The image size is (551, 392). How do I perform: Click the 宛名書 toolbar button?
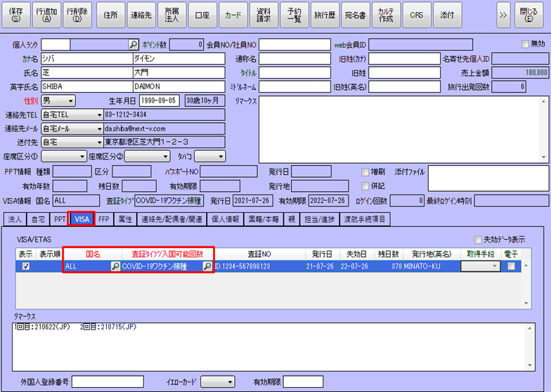pos(356,15)
